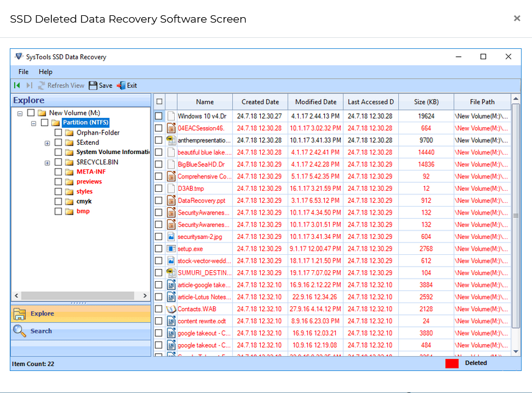Check the $RECYCLE.BIN folder checkbox

[x=58, y=162]
